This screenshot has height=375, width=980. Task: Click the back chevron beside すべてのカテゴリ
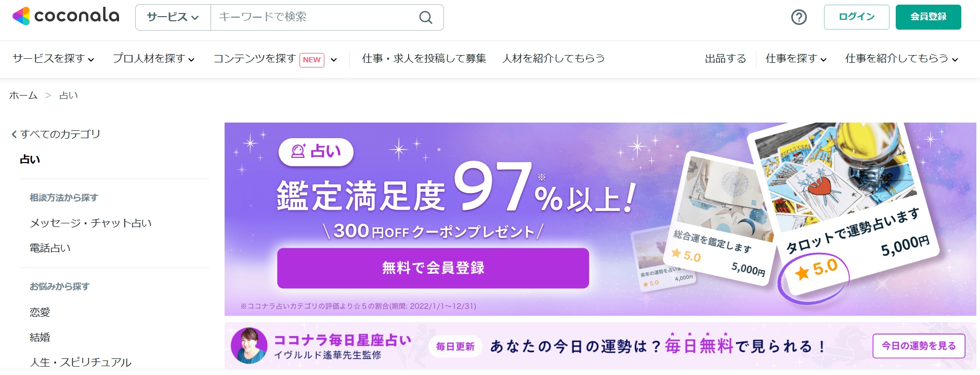pyautogui.click(x=14, y=135)
